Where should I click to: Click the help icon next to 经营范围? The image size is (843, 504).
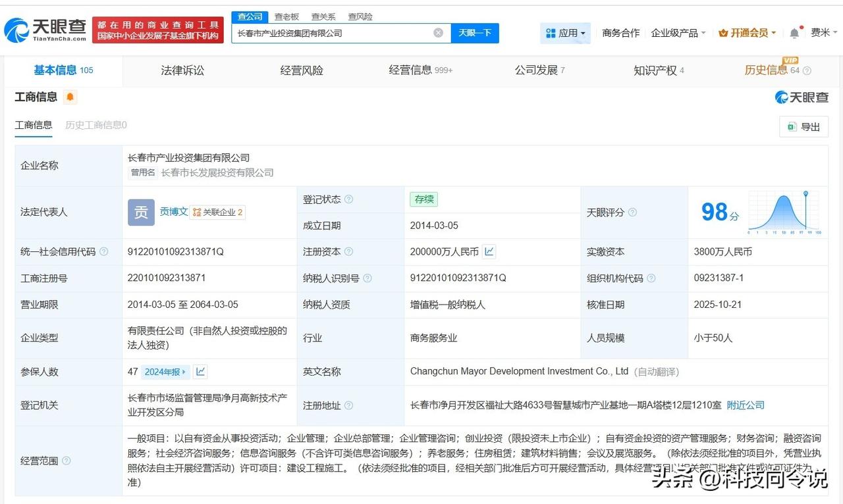pos(66,461)
